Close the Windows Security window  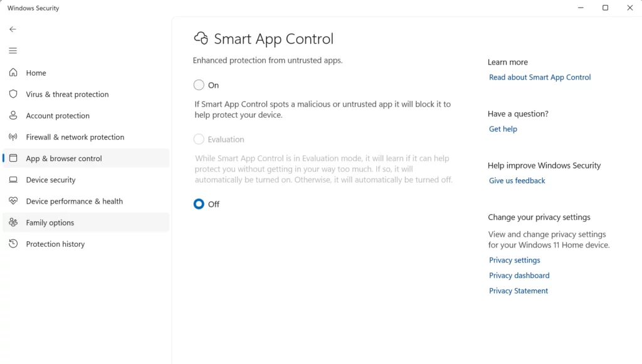point(629,8)
